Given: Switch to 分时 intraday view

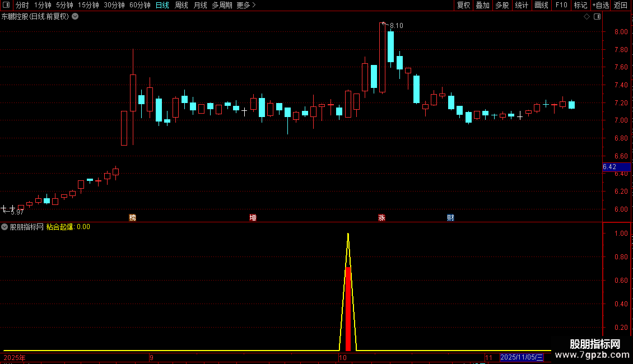Looking at the screenshot, I should tap(22, 5).
